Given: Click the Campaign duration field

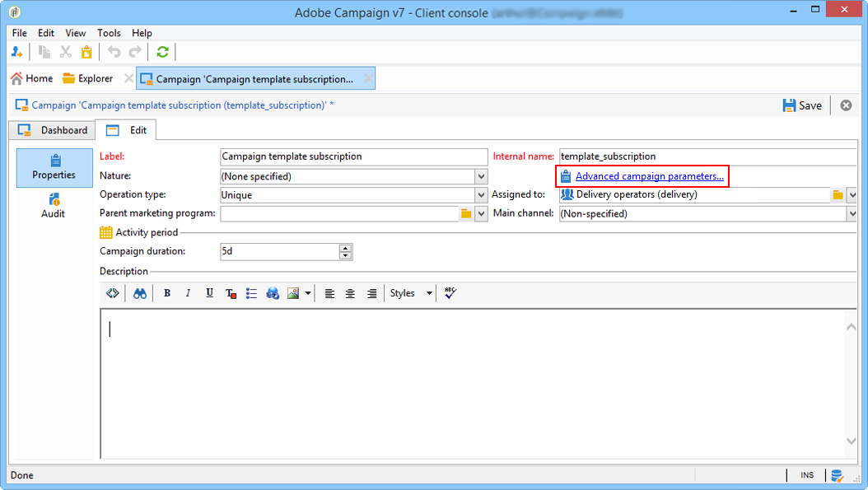Looking at the screenshot, I should pyautogui.click(x=279, y=251).
